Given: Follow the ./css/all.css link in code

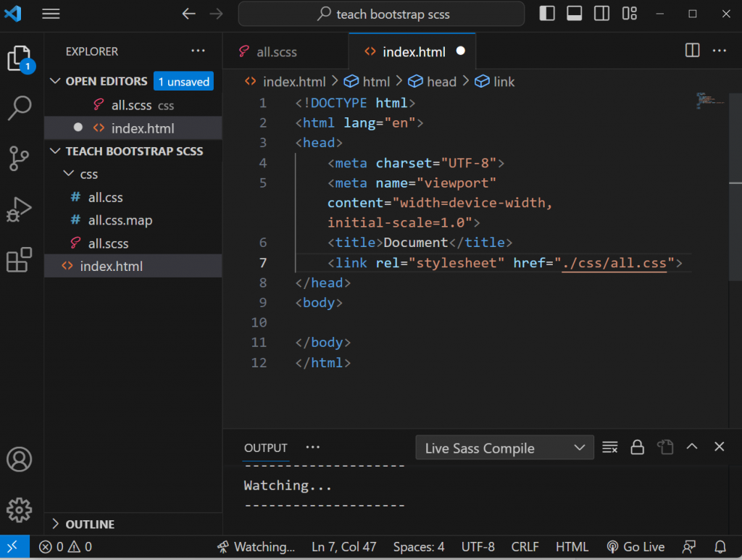Looking at the screenshot, I should click(x=614, y=263).
